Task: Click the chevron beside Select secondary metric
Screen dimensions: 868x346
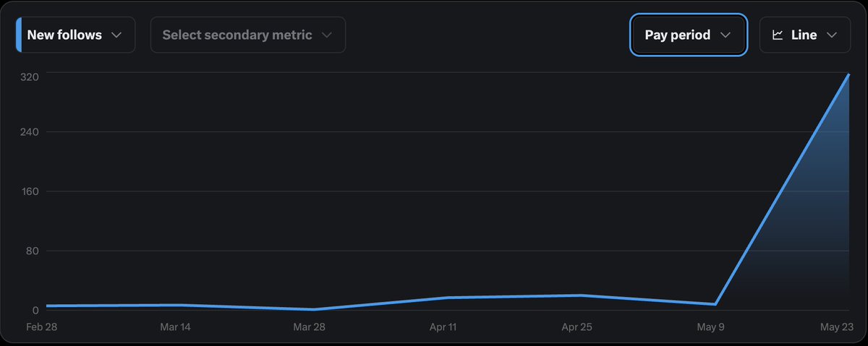Action: (x=327, y=35)
